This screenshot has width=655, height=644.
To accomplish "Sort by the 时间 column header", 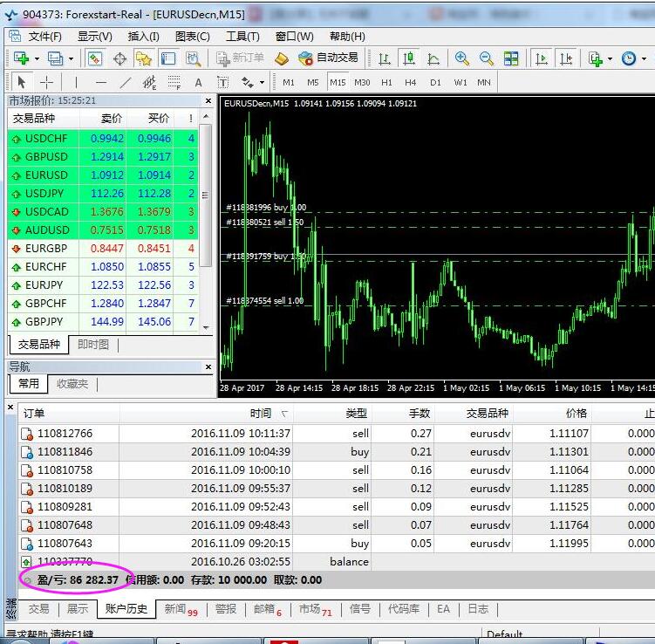I will point(207,414).
